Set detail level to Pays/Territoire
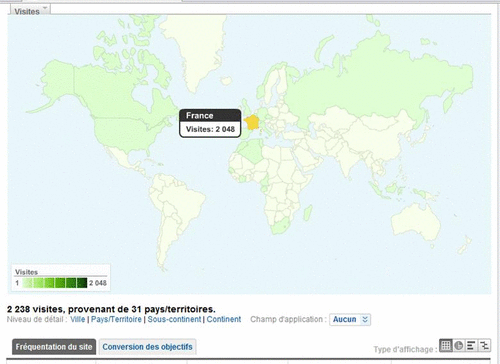Screen dimensions: 500x364 pyautogui.click(x=116, y=319)
